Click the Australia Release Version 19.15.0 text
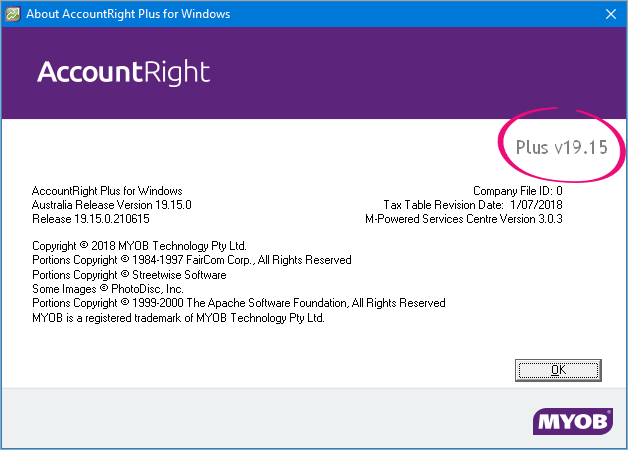The width and height of the screenshot is (628, 450). [111, 204]
